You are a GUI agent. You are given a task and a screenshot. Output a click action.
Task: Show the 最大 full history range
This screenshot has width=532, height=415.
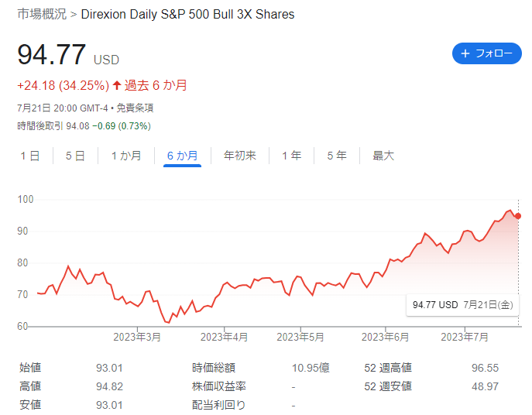coord(383,156)
